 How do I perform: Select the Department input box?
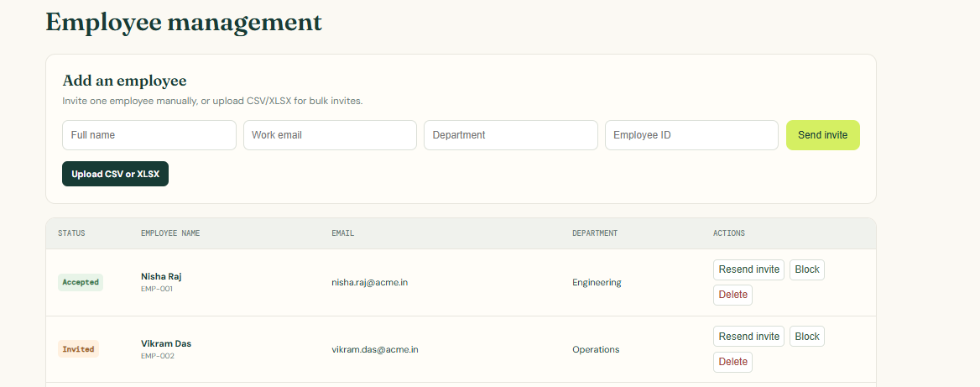(511, 135)
